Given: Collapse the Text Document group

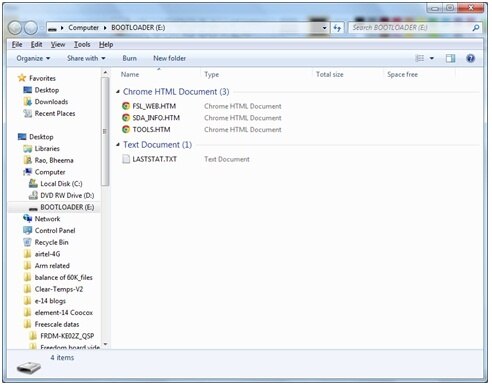Looking at the screenshot, I should pos(118,145).
